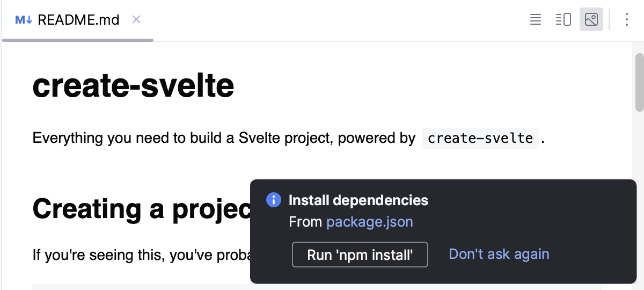Click the 'If you're seeing this' paragraph

tap(141, 255)
